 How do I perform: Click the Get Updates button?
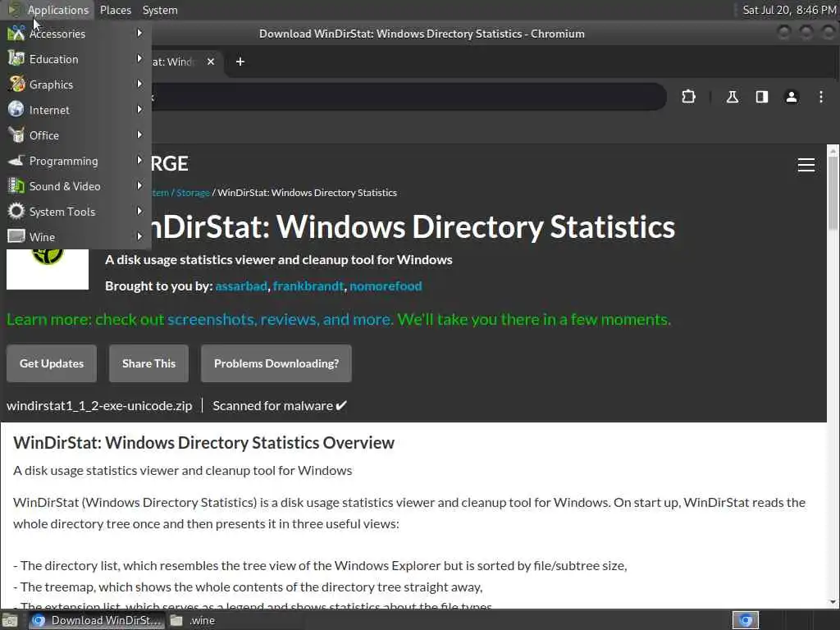pos(52,363)
